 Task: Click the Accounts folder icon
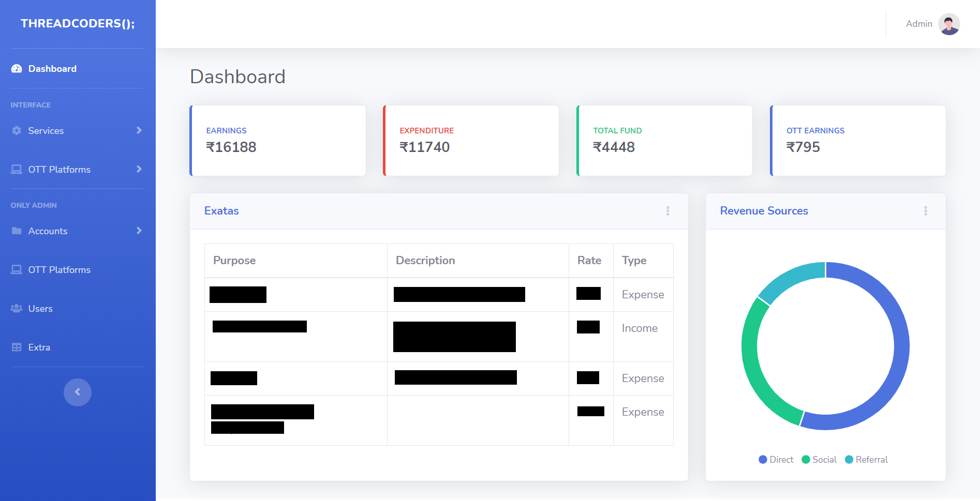[x=17, y=231]
